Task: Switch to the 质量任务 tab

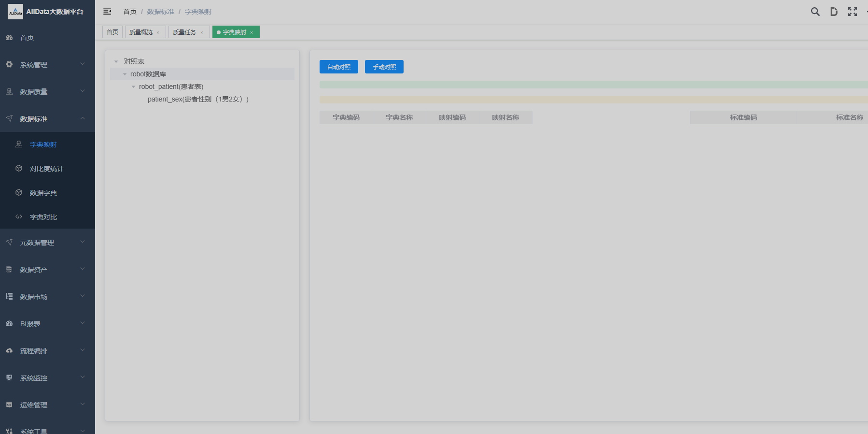Action: point(184,32)
